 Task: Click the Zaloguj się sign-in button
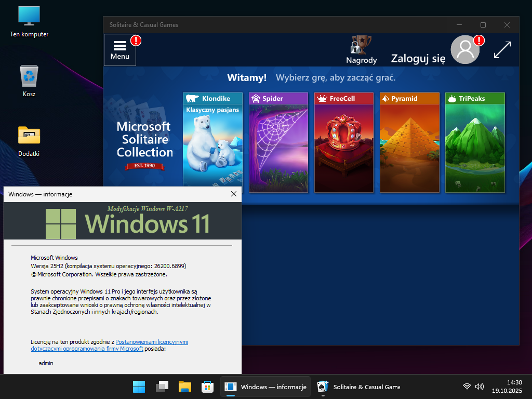point(418,58)
